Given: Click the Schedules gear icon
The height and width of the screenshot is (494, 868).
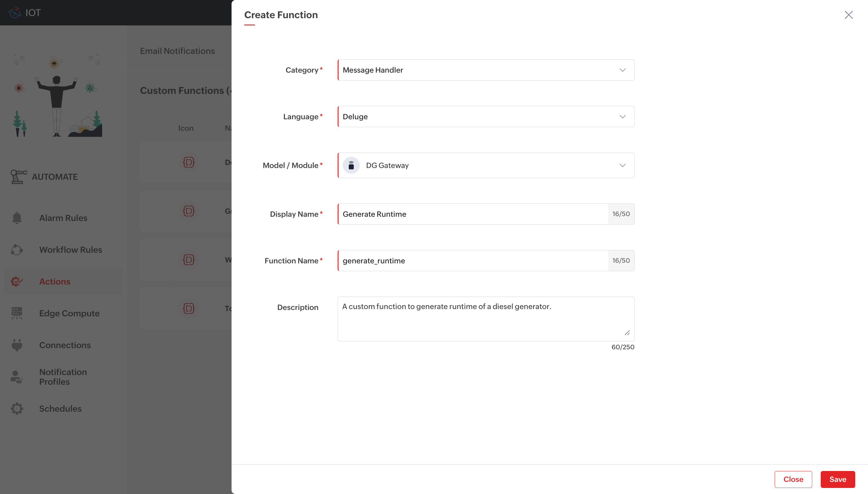Looking at the screenshot, I should (17, 409).
